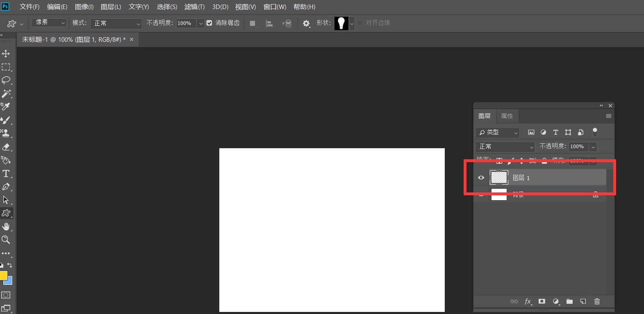Select the Eyedropper tool

6,106
